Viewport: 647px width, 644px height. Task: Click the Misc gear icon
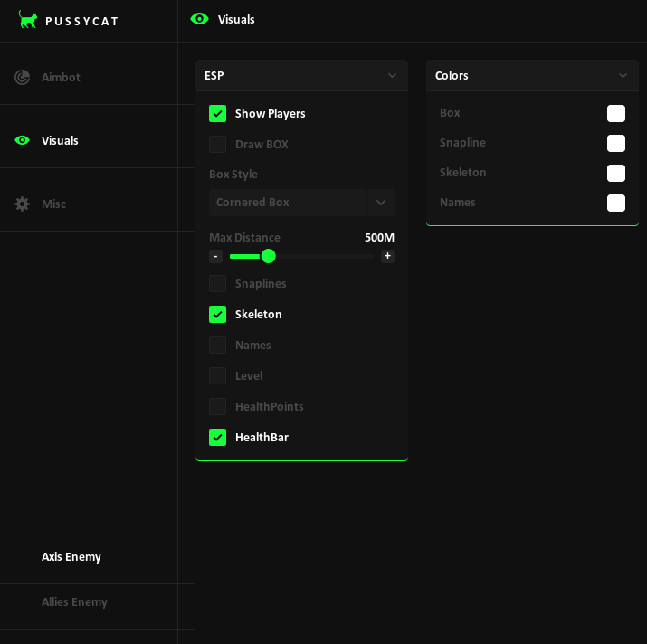pyautogui.click(x=23, y=204)
